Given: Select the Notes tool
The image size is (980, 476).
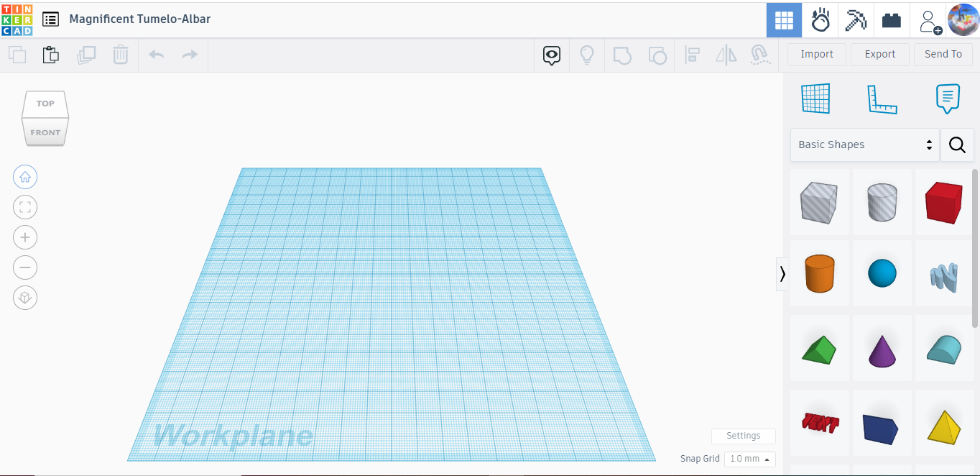Looking at the screenshot, I should [948, 99].
